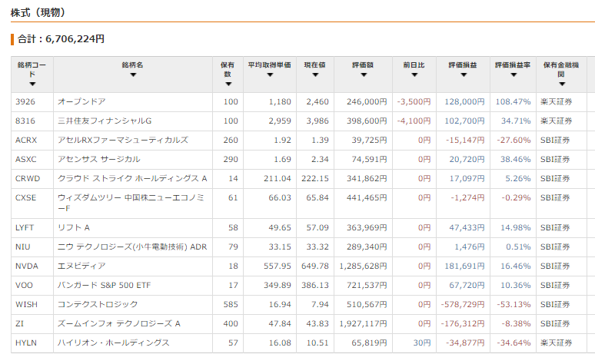Click profit rate 38.46% for ASXC
The width and height of the screenshot is (595, 364).
click(x=515, y=159)
